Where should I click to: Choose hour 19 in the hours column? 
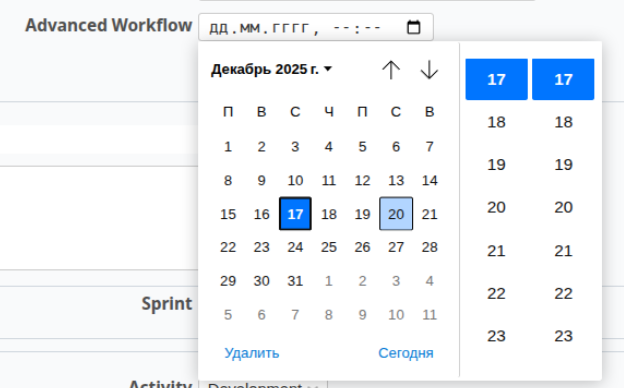pyautogui.click(x=496, y=165)
